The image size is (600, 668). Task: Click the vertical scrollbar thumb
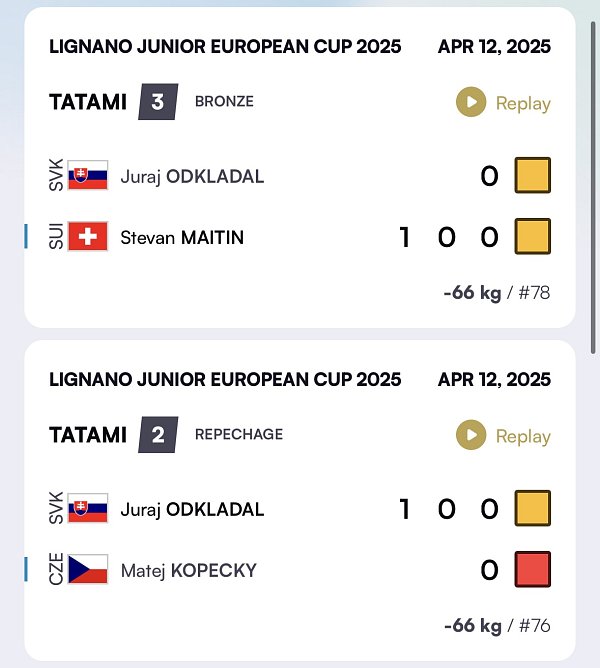(x=593, y=187)
